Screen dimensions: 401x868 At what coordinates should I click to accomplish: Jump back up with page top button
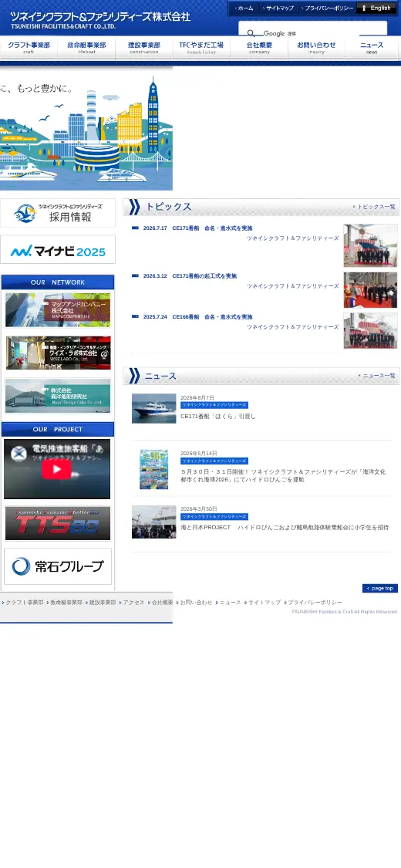pyautogui.click(x=380, y=589)
